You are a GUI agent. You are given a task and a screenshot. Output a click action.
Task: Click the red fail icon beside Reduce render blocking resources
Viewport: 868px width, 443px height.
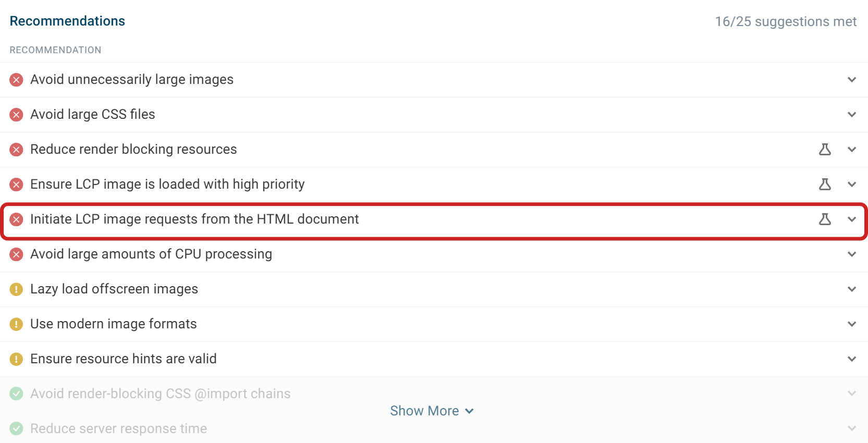click(16, 150)
